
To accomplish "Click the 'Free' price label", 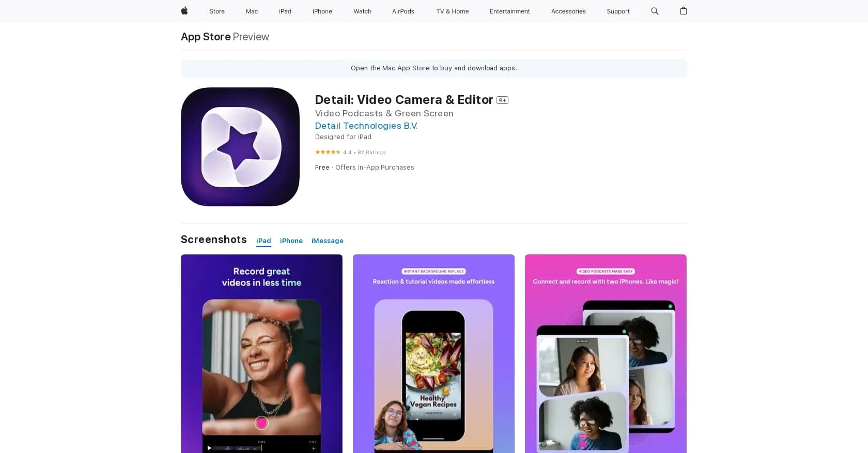I will (322, 168).
